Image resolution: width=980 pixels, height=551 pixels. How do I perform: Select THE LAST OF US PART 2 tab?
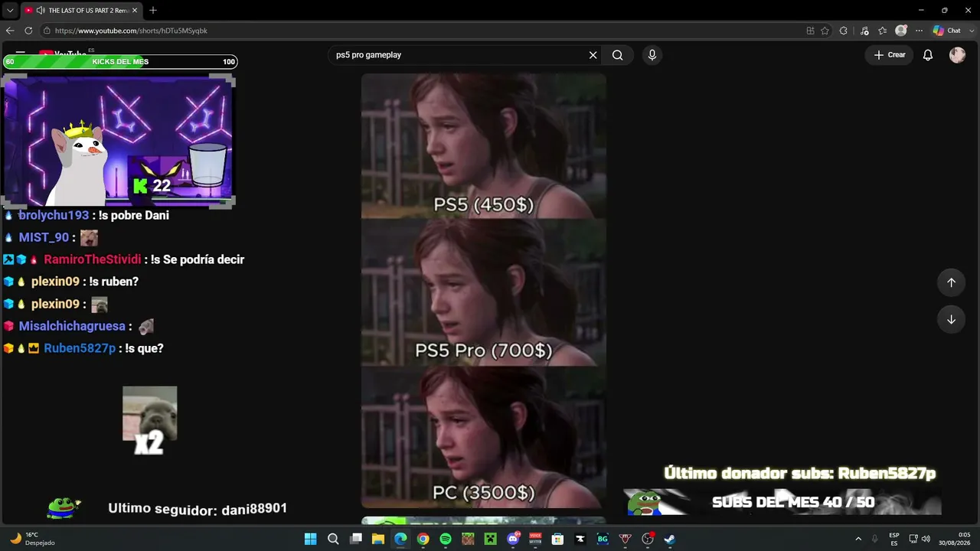tap(81, 10)
